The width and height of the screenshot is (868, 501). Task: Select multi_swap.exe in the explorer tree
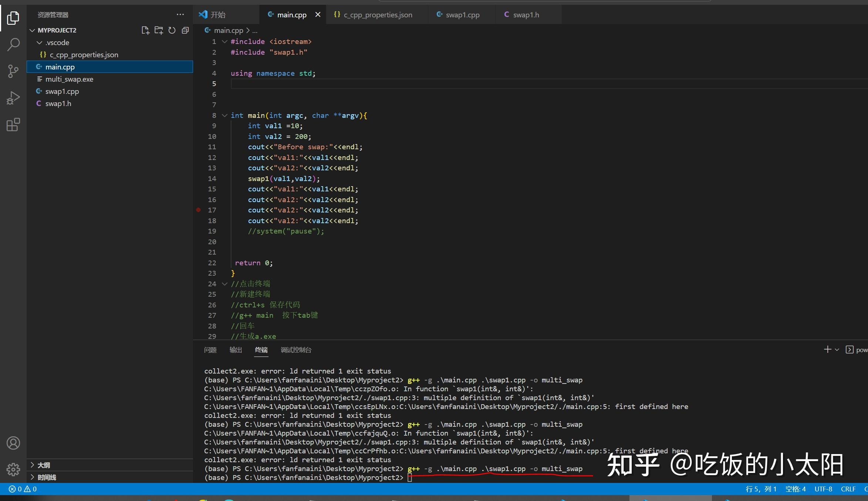click(x=110, y=79)
